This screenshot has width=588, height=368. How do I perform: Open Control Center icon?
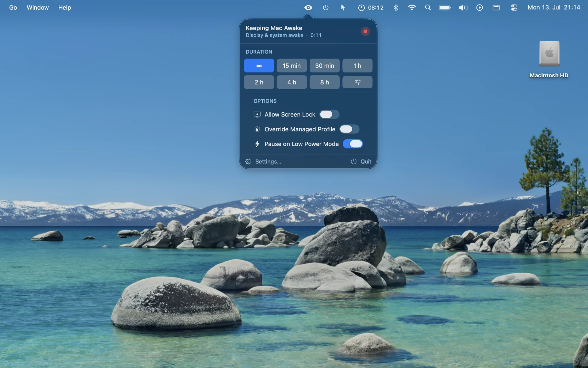click(x=514, y=8)
